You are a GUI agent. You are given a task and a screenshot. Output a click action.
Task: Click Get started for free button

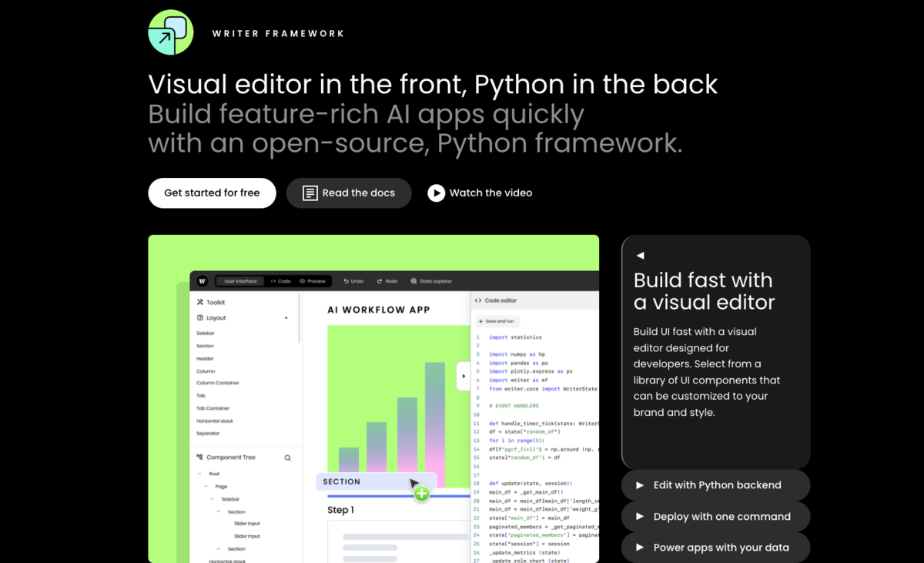212,193
